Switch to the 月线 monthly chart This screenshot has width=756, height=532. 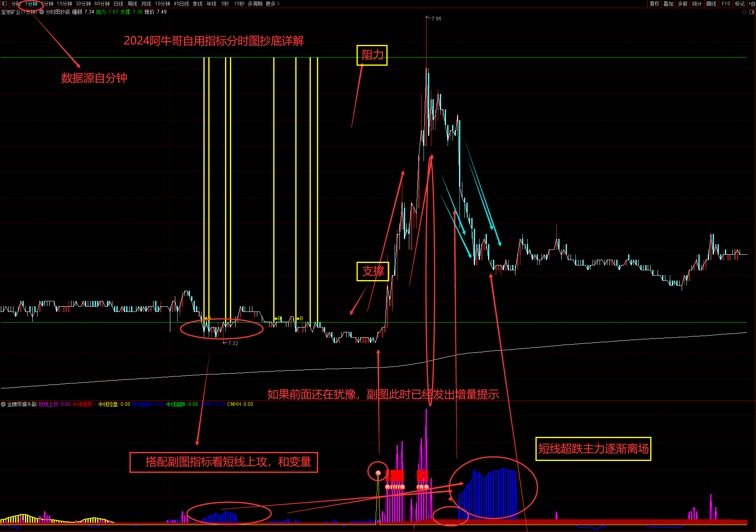(x=146, y=4)
